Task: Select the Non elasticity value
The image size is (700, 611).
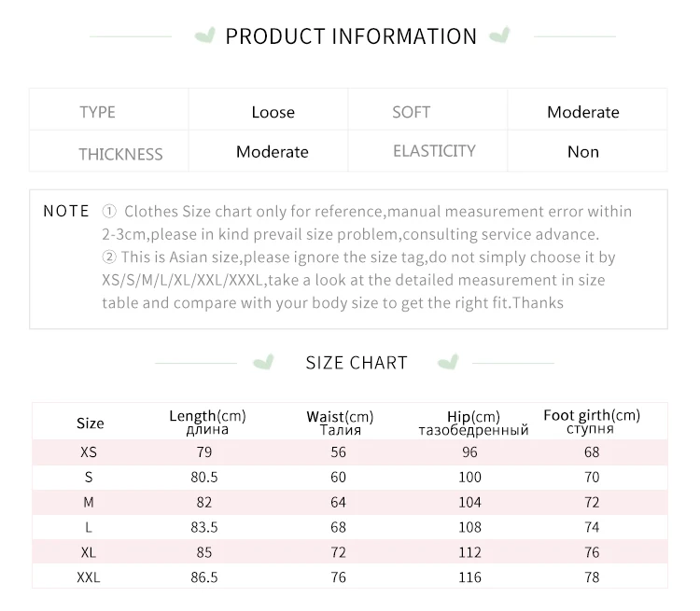Action: (582, 151)
